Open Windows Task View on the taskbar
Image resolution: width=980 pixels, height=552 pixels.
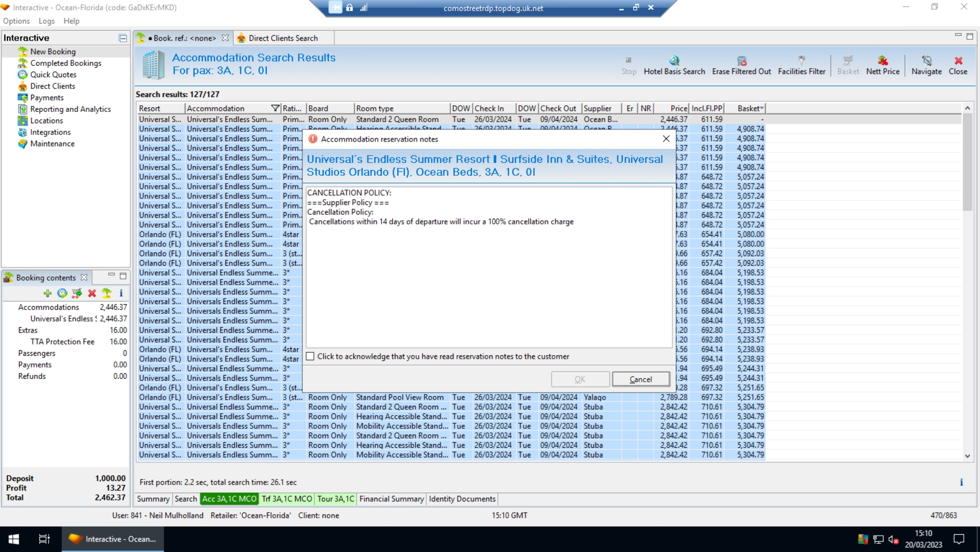pos(44,539)
